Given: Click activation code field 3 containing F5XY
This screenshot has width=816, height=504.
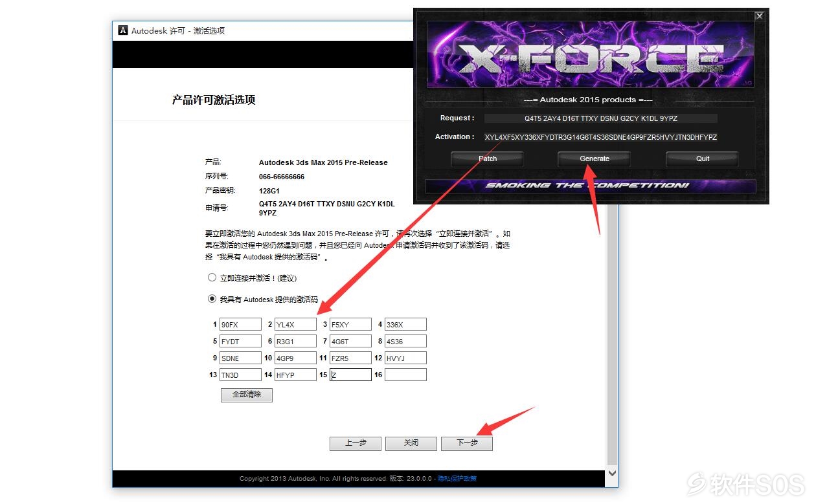Looking at the screenshot, I should (x=350, y=324).
